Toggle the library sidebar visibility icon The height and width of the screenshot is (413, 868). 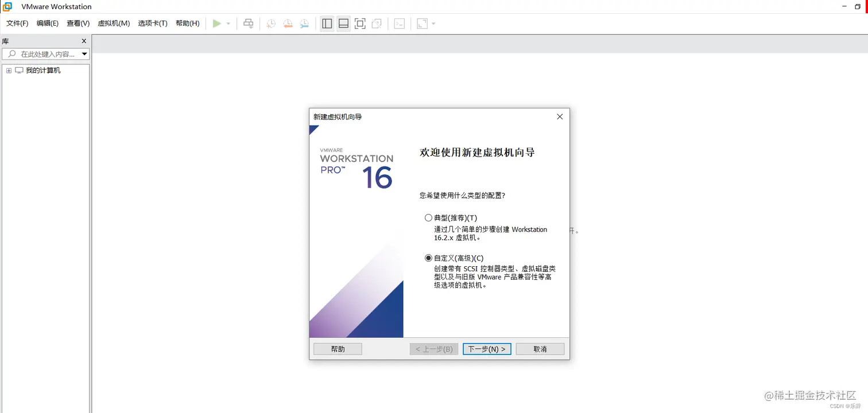click(x=327, y=24)
